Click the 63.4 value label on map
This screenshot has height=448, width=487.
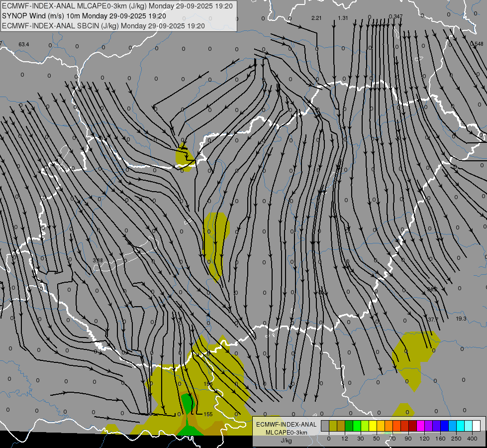[24, 45]
